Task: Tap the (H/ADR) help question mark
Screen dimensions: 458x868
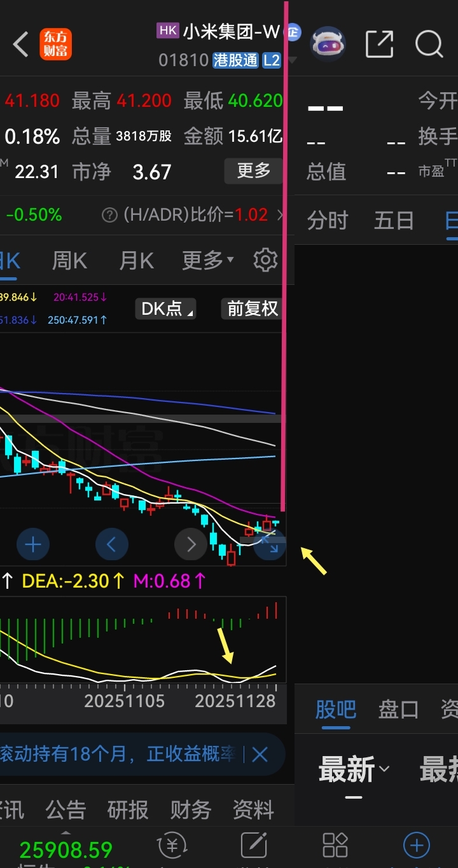Action: [x=110, y=214]
